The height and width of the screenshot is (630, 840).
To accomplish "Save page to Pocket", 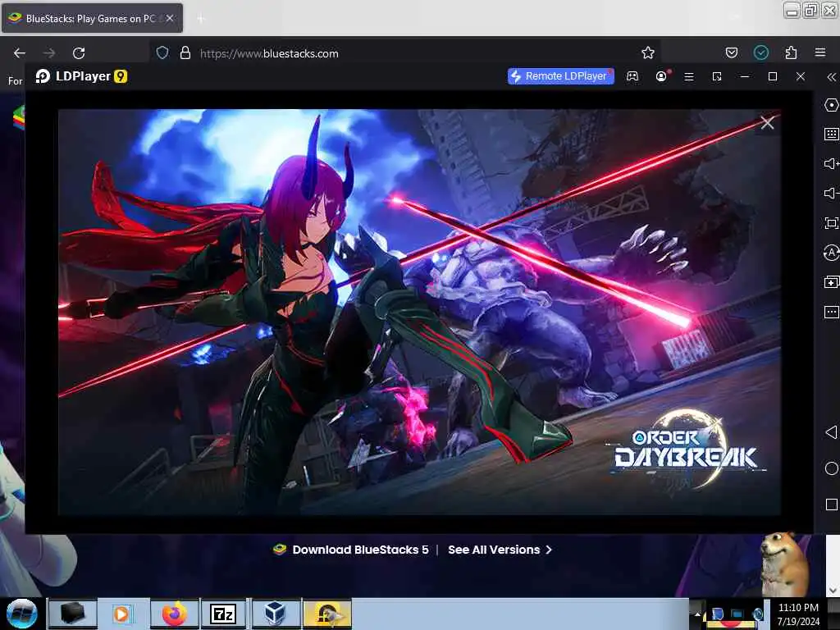I will (x=732, y=52).
